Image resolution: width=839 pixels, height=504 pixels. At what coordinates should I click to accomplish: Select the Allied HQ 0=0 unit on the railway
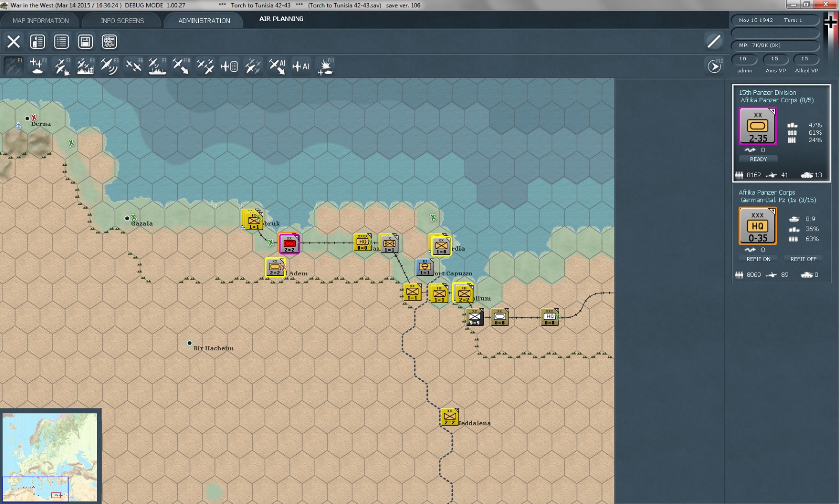click(550, 318)
